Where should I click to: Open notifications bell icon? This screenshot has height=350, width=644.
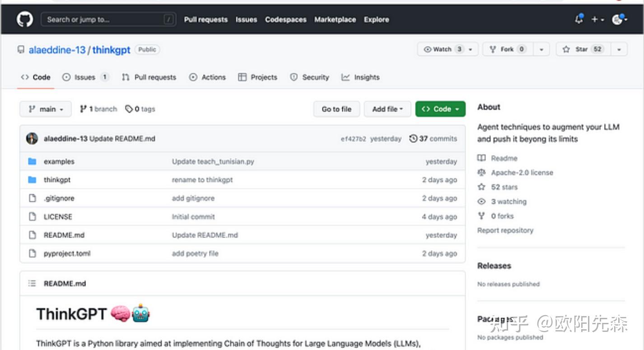click(x=579, y=19)
